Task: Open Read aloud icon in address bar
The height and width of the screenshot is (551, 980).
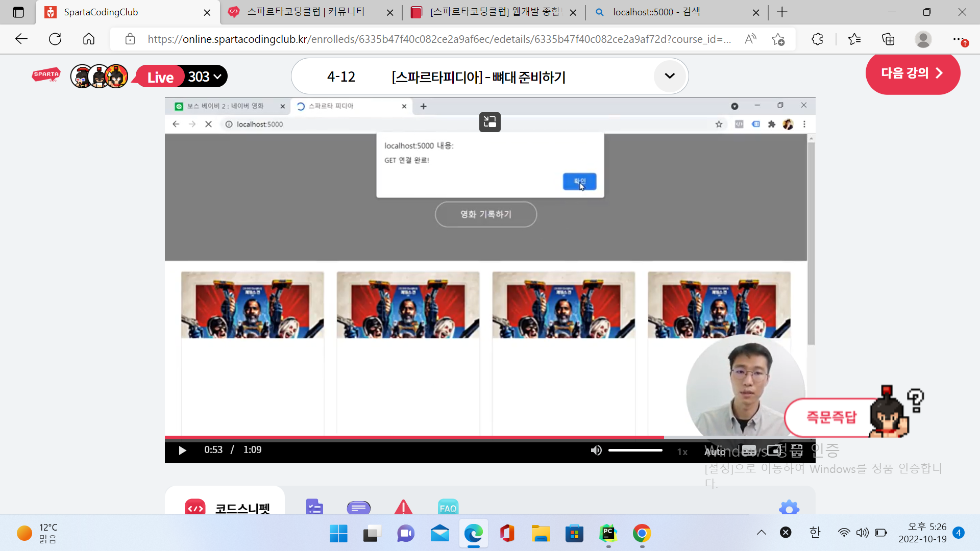Action: [x=750, y=39]
